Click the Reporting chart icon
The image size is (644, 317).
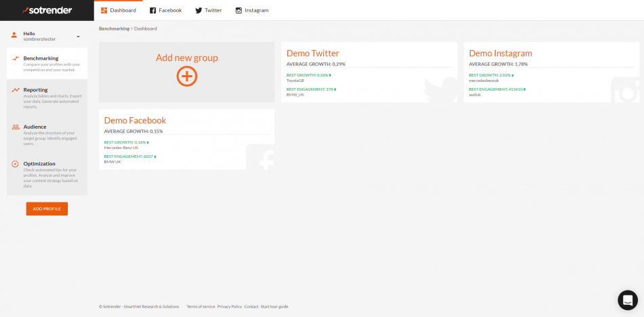pyautogui.click(x=15, y=90)
